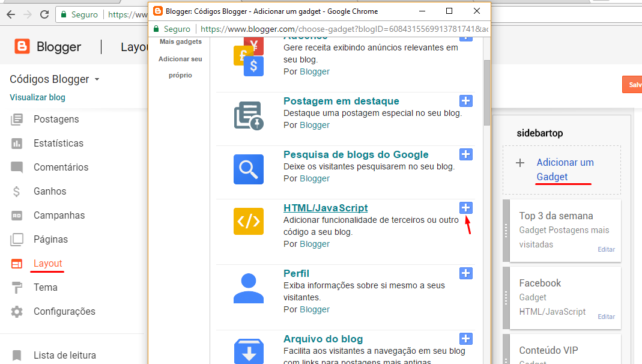
Task: Switch to Adicionar seu próprio tab
Action: [181, 67]
